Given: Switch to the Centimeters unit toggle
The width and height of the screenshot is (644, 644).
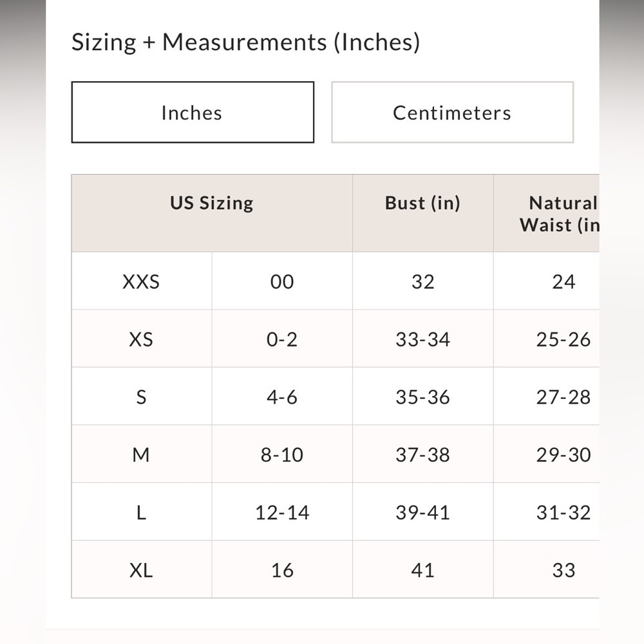Looking at the screenshot, I should 452,112.
